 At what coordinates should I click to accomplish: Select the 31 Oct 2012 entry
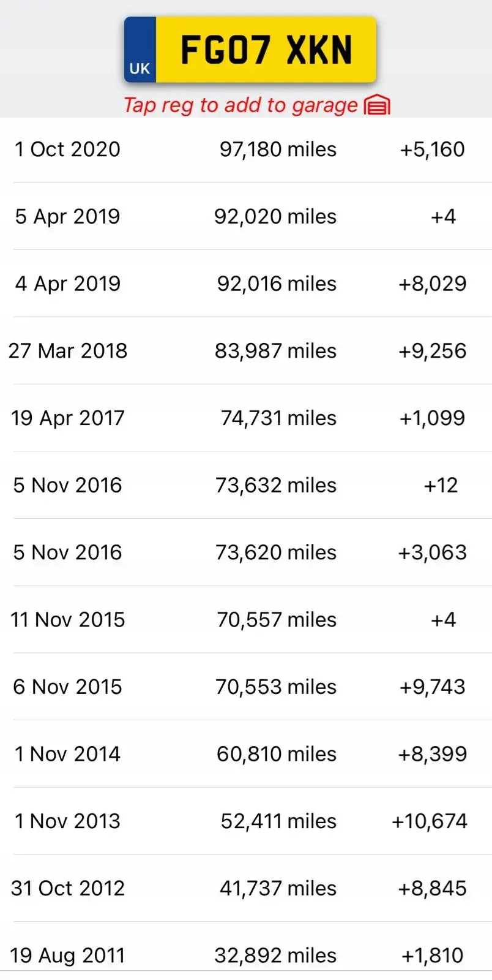(246, 888)
